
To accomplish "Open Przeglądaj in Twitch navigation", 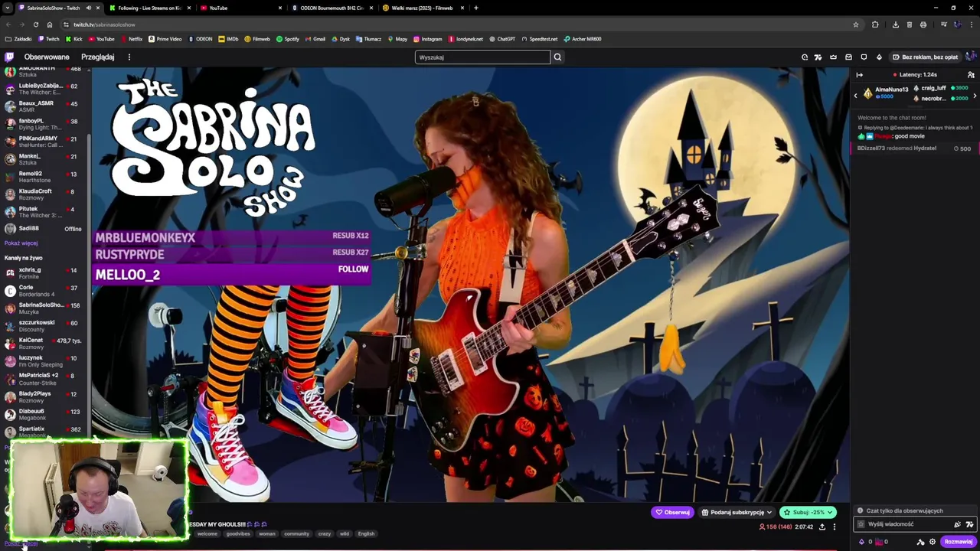I will pos(98,57).
